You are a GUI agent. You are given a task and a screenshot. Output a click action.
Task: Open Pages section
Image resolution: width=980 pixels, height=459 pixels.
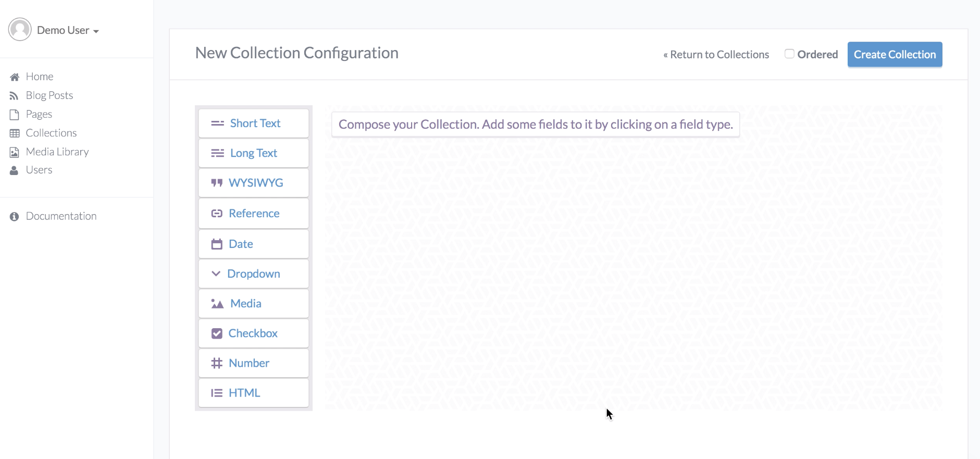click(39, 114)
